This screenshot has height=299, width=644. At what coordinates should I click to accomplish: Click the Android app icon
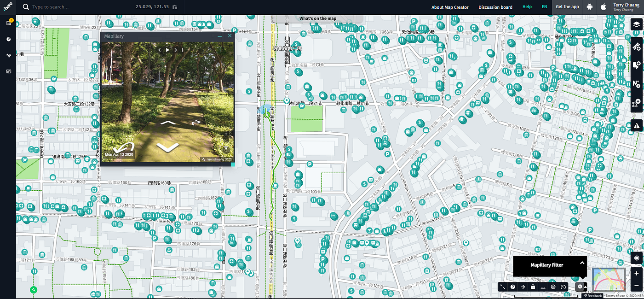[x=589, y=7]
